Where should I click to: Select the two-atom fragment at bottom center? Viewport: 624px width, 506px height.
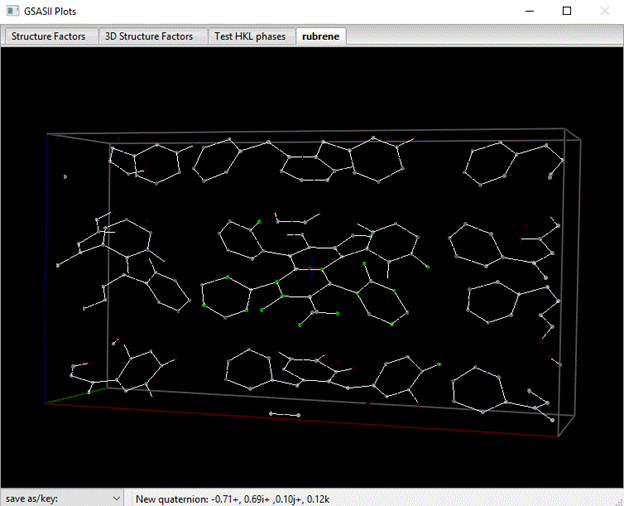click(x=284, y=413)
